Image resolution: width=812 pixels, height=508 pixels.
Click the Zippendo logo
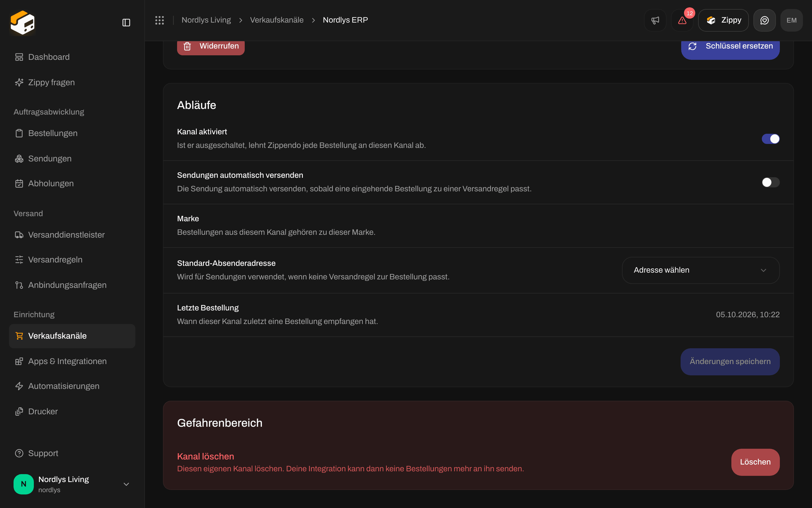[23, 22]
